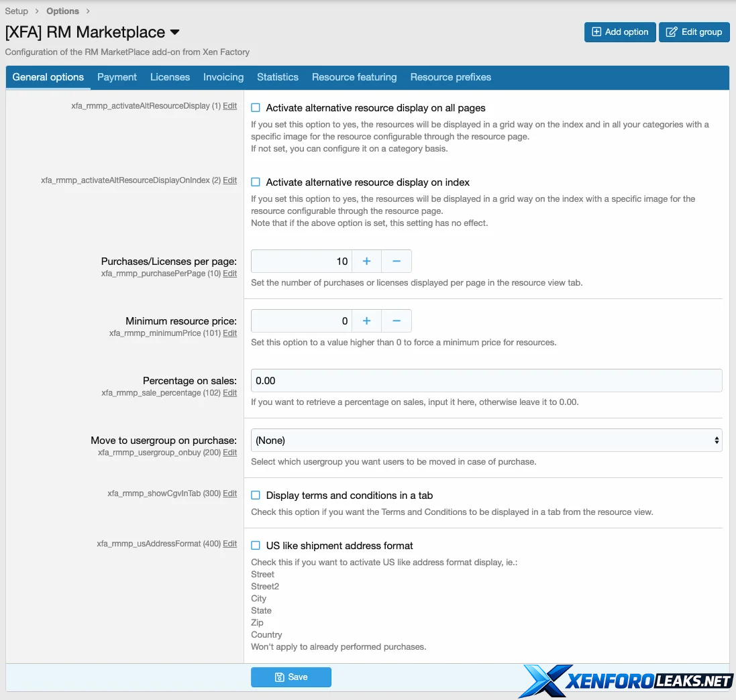
Task: Click the Add option button
Action: [619, 32]
